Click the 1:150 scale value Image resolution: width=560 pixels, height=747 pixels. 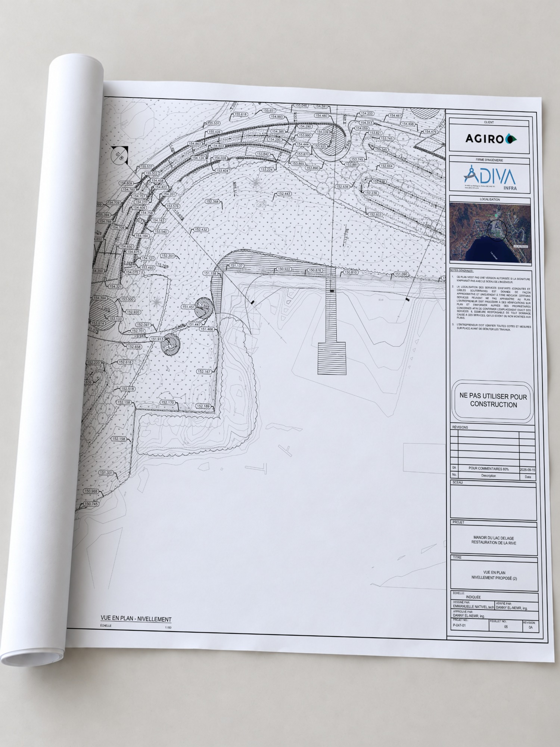(168, 628)
